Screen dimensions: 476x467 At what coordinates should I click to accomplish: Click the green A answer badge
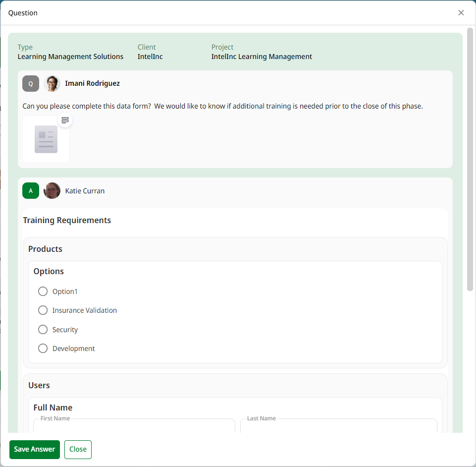31,191
